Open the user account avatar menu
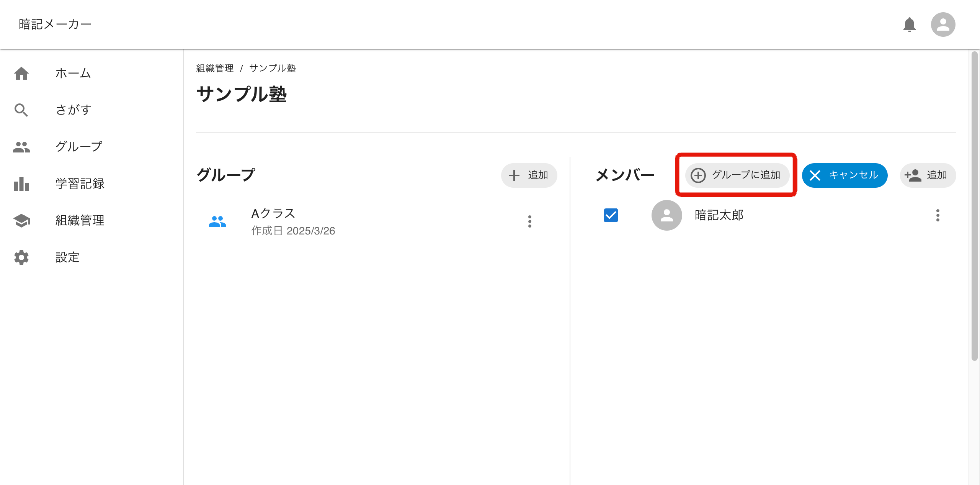This screenshot has width=980, height=485. pyautogui.click(x=943, y=25)
